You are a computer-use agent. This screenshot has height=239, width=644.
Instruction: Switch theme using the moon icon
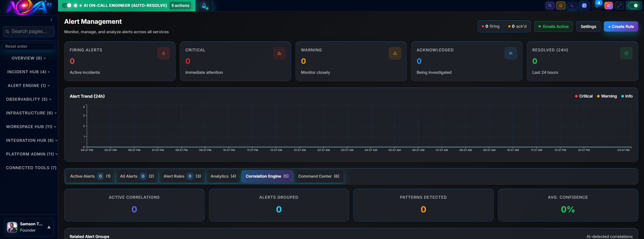tap(572, 5)
